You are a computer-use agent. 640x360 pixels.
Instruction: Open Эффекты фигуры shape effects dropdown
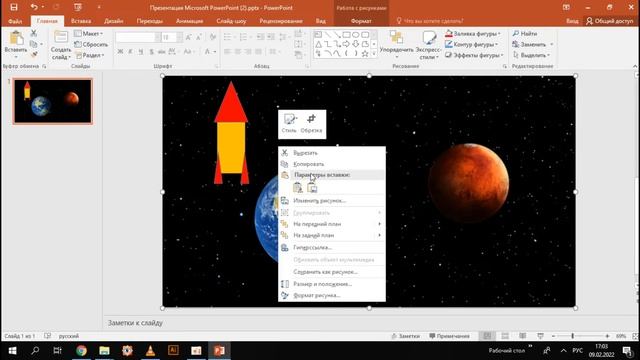pos(475,55)
